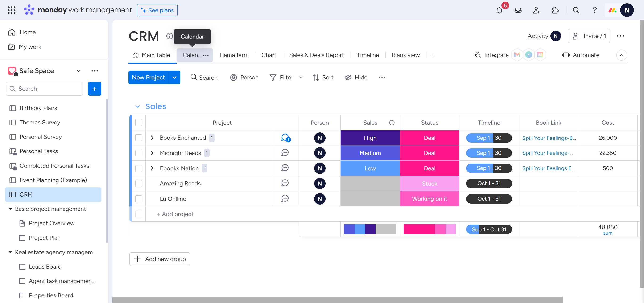644x303 pixels.
Task: Open New Project dropdown arrow
Action: 174,78
